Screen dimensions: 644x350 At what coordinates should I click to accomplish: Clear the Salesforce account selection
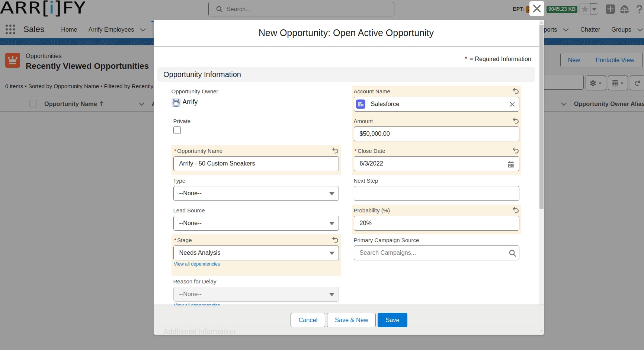tap(512, 105)
